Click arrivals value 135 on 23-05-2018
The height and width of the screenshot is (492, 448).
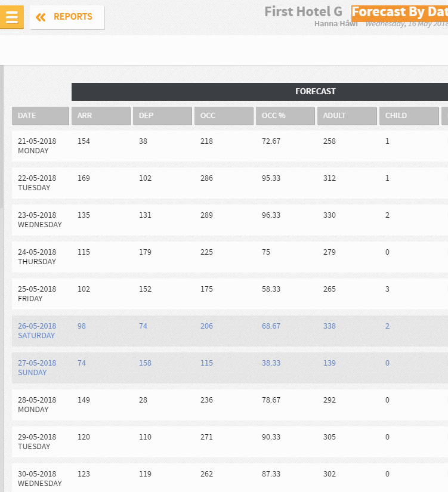pos(84,215)
